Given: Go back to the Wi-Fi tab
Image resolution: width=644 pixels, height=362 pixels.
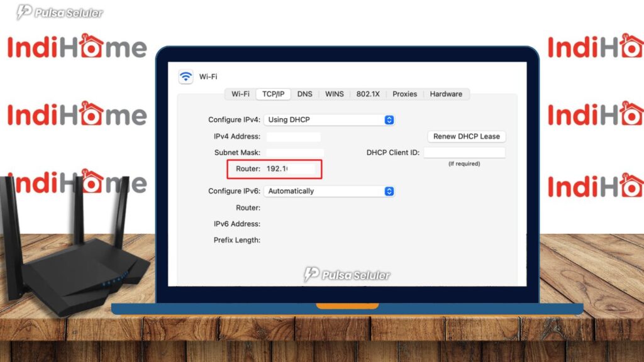Looking at the screenshot, I should click(240, 94).
